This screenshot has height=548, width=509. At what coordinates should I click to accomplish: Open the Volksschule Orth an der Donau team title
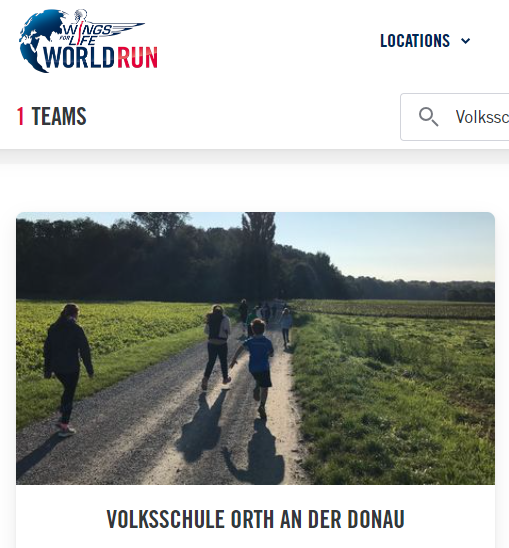[256, 519]
